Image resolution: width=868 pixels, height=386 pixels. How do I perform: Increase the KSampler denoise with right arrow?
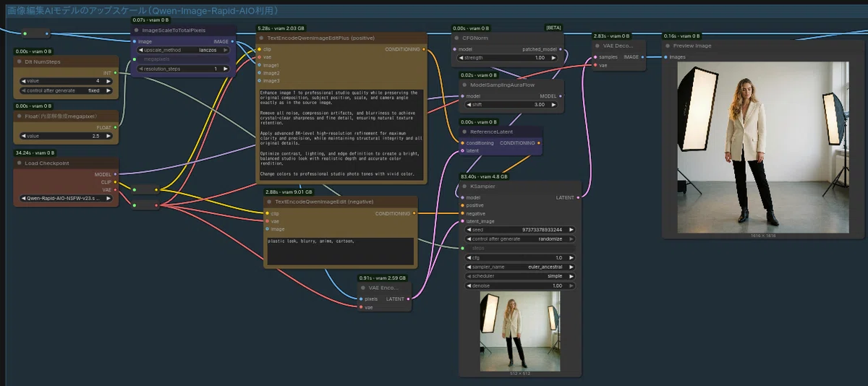(571, 286)
